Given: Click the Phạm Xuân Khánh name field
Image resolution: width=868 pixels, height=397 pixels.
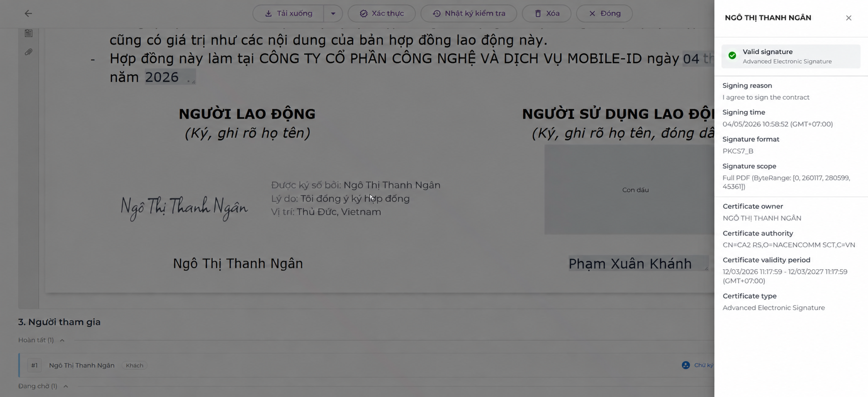Looking at the screenshot, I should click(638, 264).
